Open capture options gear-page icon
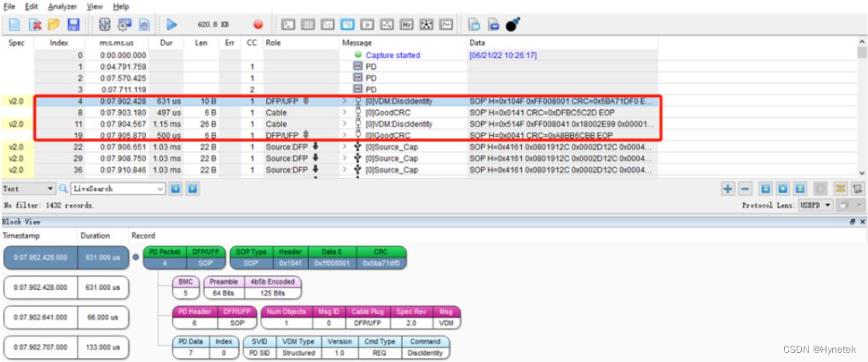Image resolution: width=868 pixels, height=362 pixels. [x=144, y=24]
